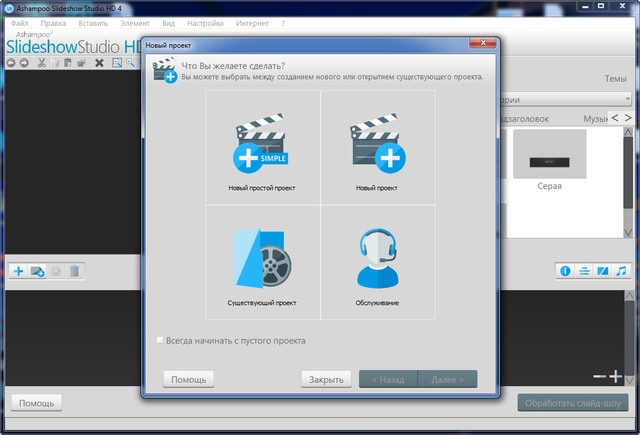Click the timeline scroll down arrow

coord(629,380)
